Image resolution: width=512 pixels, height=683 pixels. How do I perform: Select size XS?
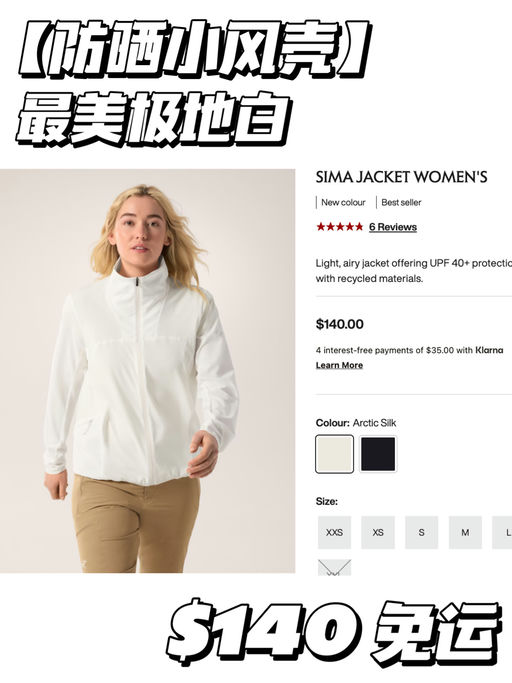pyautogui.click(x=378, y=532)
